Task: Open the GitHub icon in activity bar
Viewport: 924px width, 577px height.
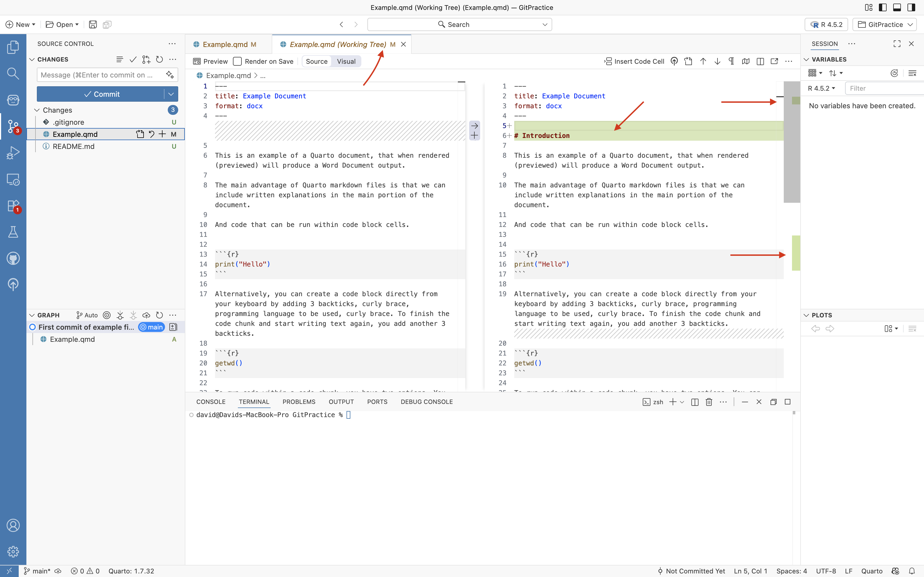Action: 13,258
